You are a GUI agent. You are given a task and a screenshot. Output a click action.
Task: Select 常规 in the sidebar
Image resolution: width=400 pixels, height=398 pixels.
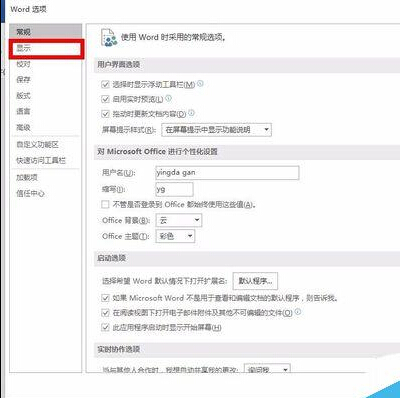(45, 32)
